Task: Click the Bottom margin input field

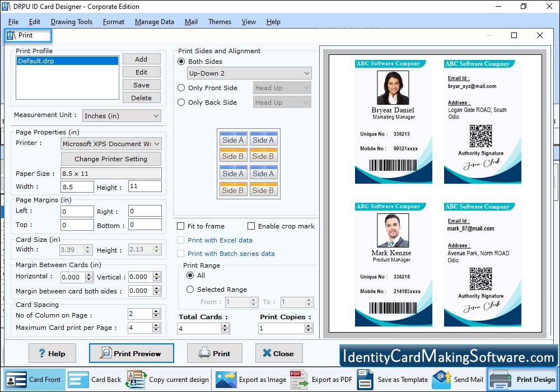Action: 145,225
